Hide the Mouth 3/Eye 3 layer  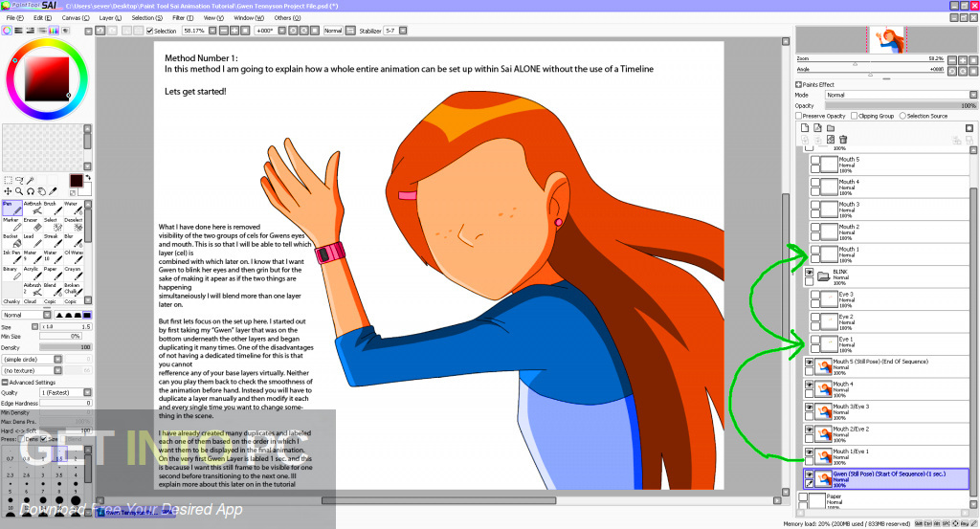point(809,408)
